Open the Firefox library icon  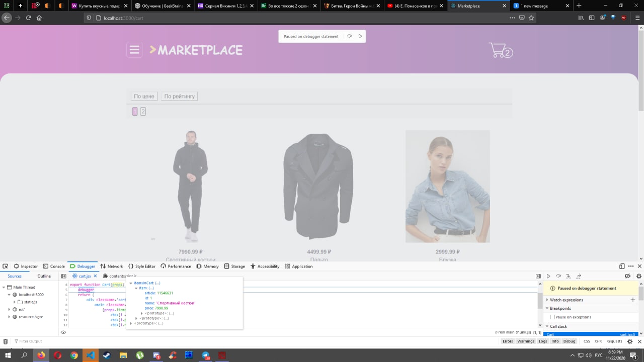(x=581, y=18)
